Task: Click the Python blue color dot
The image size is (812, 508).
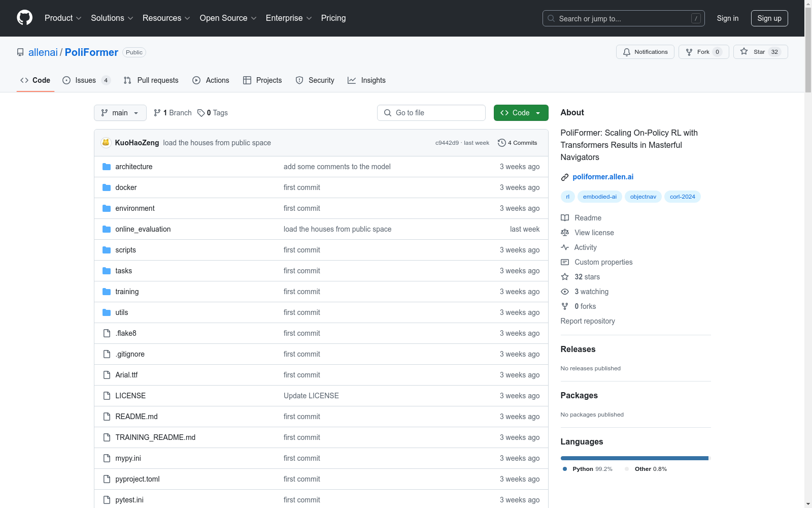Action: 565,469
